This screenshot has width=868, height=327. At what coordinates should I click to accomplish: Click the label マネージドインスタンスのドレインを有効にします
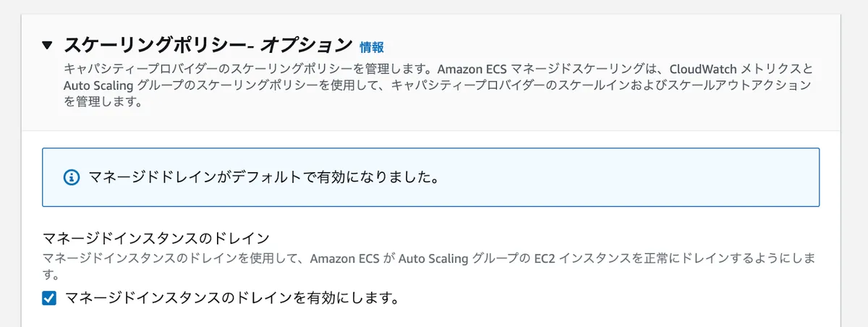231,298
